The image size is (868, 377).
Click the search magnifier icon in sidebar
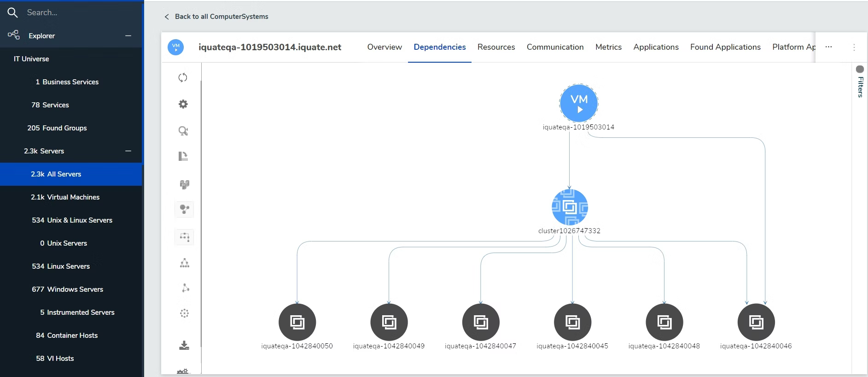tap(13, 13)
